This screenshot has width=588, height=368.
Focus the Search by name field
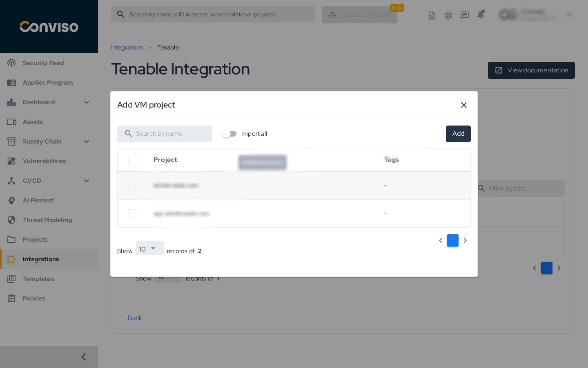165,134
